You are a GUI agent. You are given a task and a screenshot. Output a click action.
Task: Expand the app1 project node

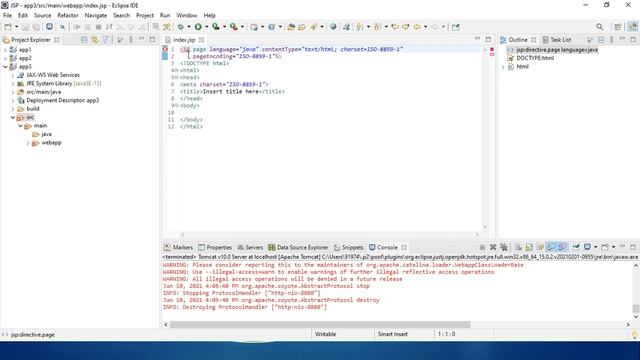pyautogui.click(x=5, y=50)
